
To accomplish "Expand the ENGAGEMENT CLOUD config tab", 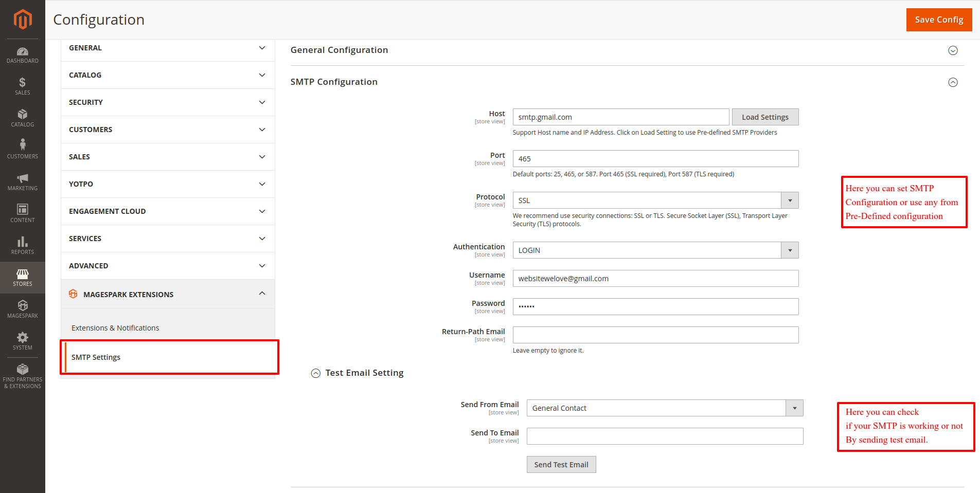I will point(168,211).
